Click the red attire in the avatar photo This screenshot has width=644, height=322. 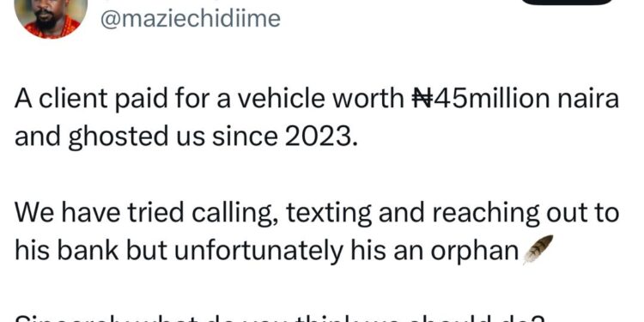click(52, 29)
